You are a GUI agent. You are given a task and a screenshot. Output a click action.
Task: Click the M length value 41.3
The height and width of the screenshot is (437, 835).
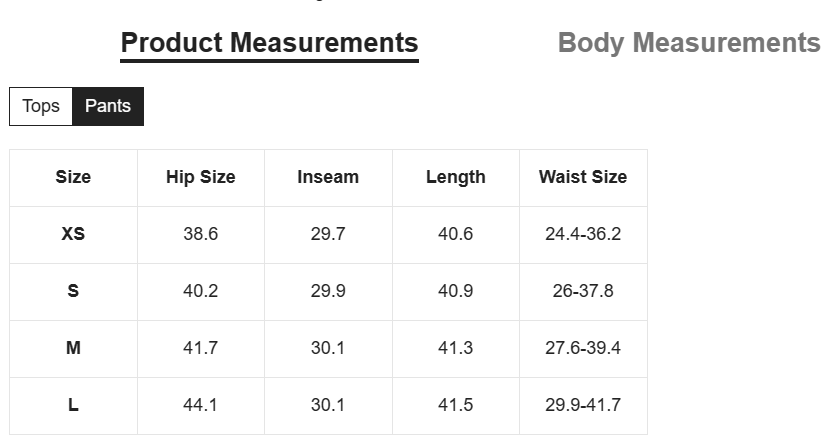click(456, 348)
